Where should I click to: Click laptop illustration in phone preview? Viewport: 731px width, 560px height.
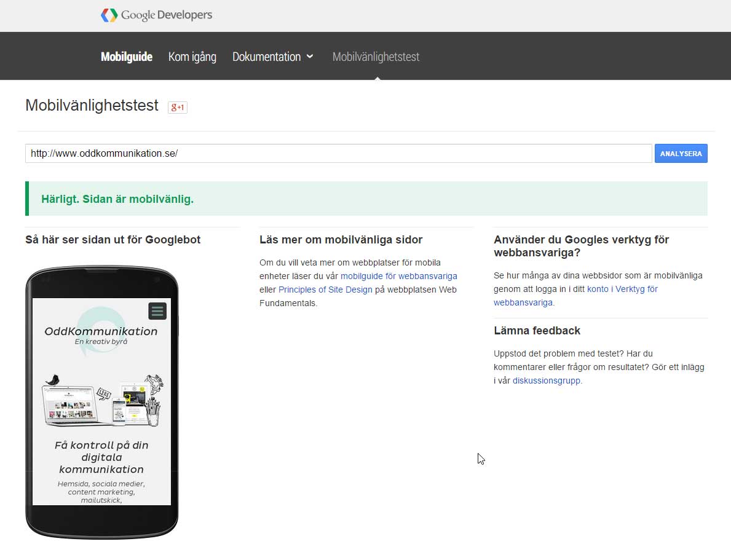click(x=70, y=404)
